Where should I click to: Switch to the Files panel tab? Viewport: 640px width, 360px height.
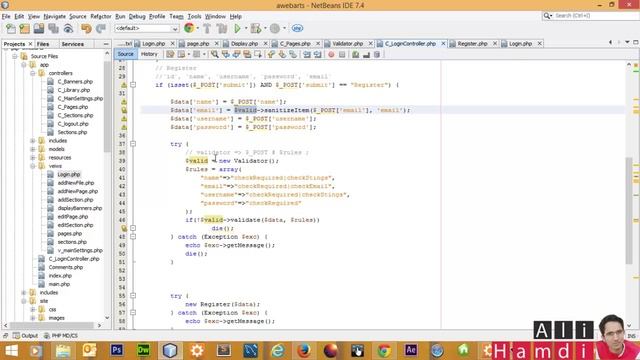tap(43, 44)
